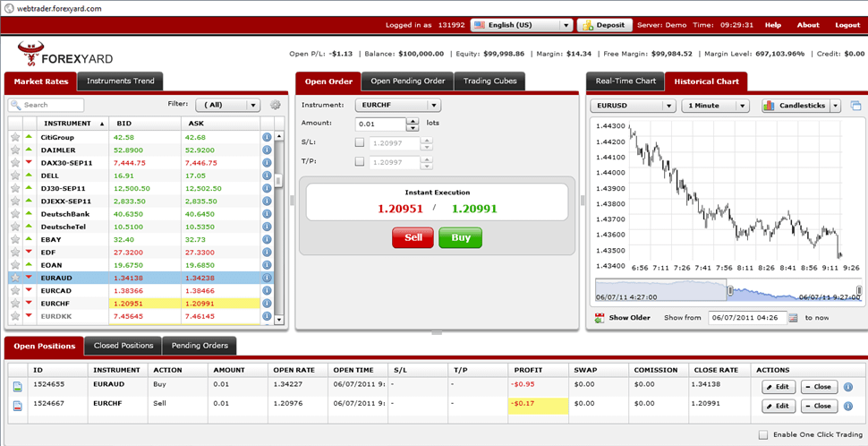Screen dimensions: 868x446
Task: Click the red Sell button
Action: [413, 237]
